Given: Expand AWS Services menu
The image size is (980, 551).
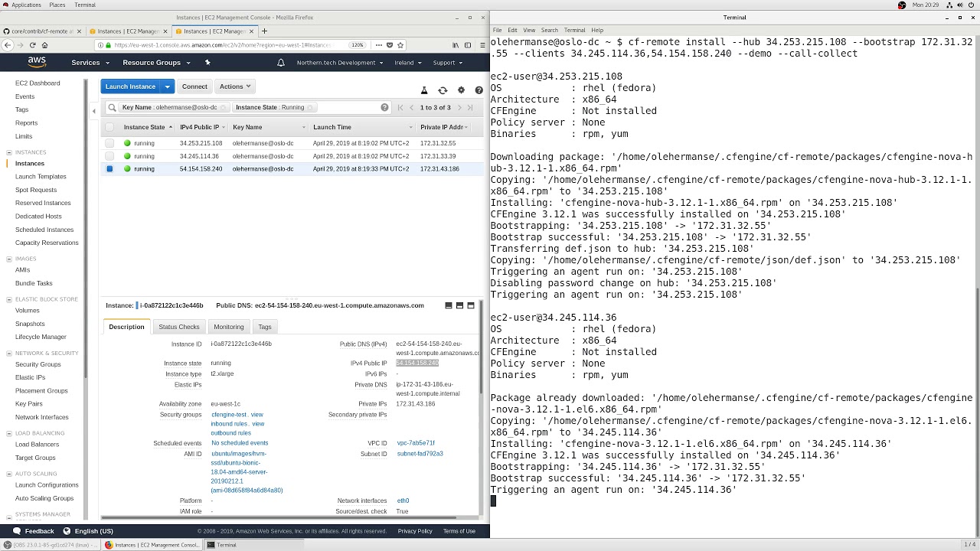Looking at the screenshot, I should tap(90, 63).
